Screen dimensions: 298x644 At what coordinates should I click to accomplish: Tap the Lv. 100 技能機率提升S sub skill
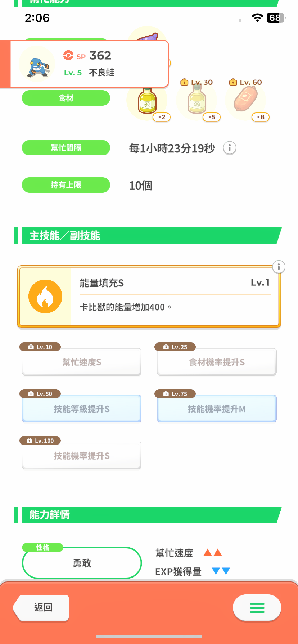82,455
